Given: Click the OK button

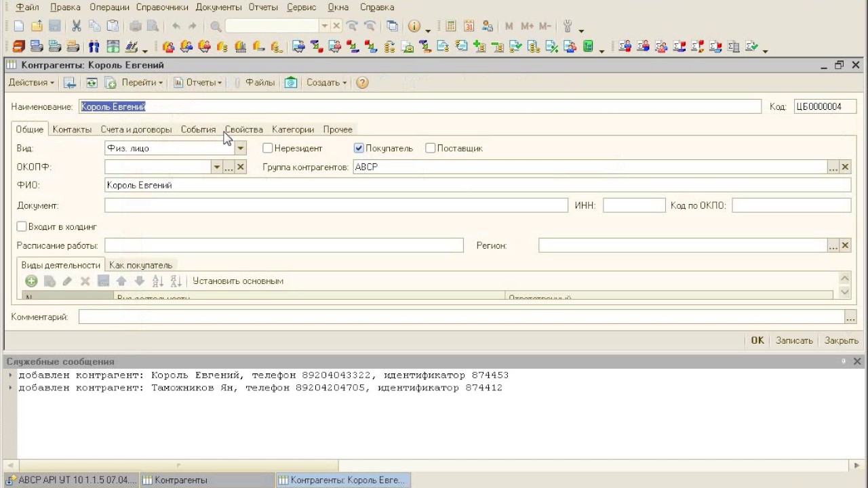Looking at the screenshot, I should point(757,341).
